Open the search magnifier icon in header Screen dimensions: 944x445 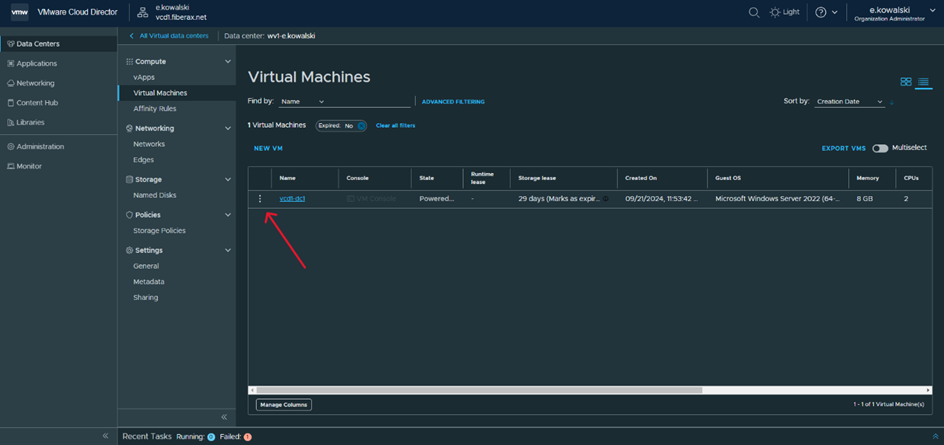click(754, 12)
